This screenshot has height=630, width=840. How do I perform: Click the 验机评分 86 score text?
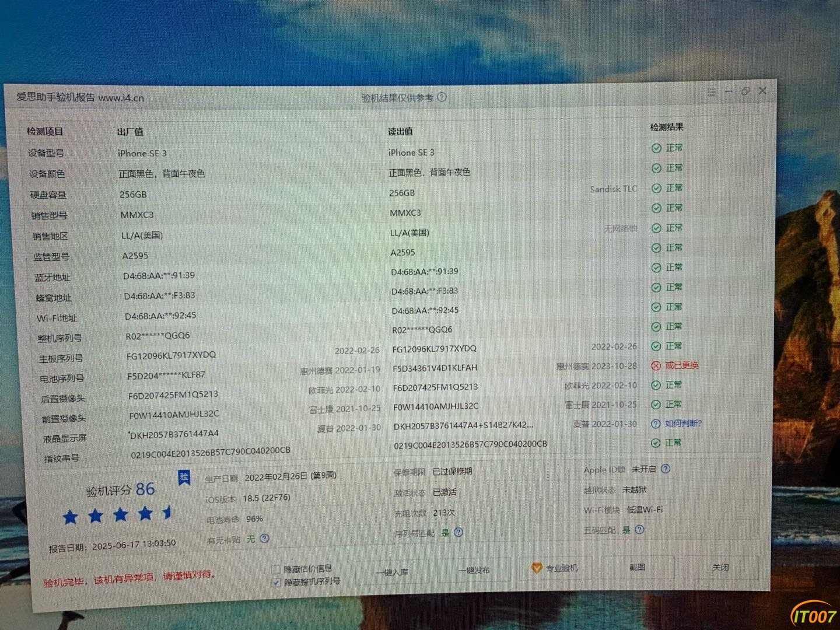coord(121,490)
